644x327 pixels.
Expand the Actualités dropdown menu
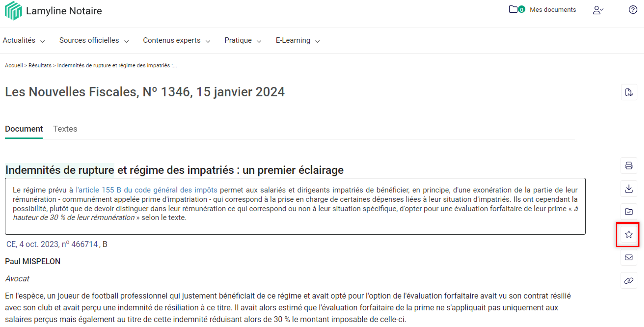point(24,40)
